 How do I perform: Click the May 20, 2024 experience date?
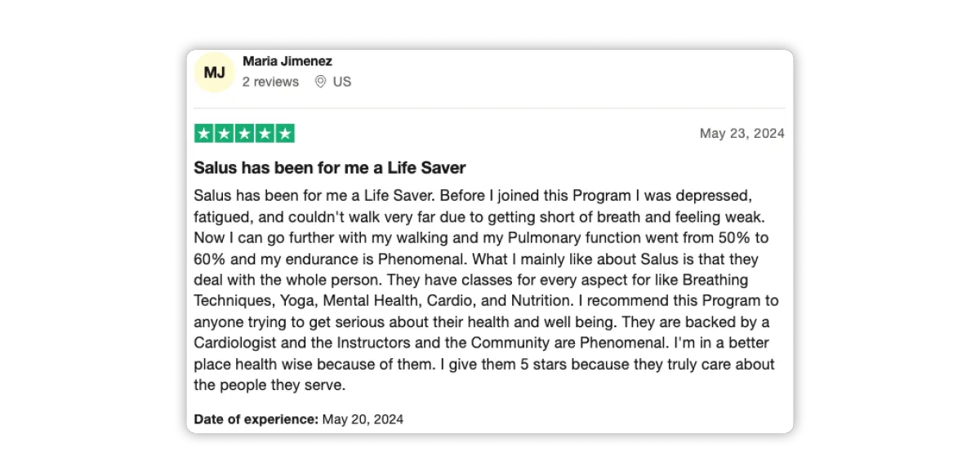[363, 419]
